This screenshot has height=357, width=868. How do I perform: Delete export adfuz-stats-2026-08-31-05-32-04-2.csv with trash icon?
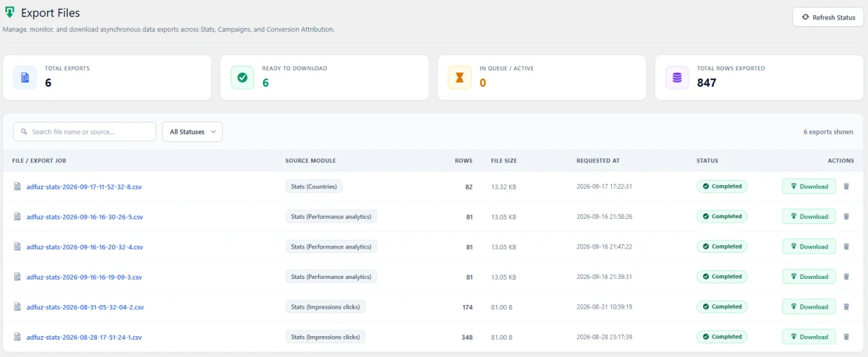pyautogui.click(x=846, y=307)
